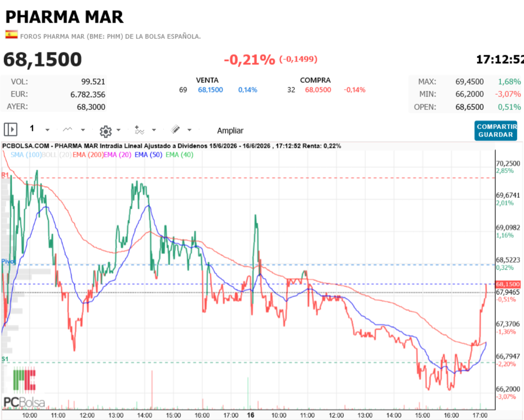Click the Ampliar button
524x420 pixels.
pyautogui.click(x=230, y=131)
